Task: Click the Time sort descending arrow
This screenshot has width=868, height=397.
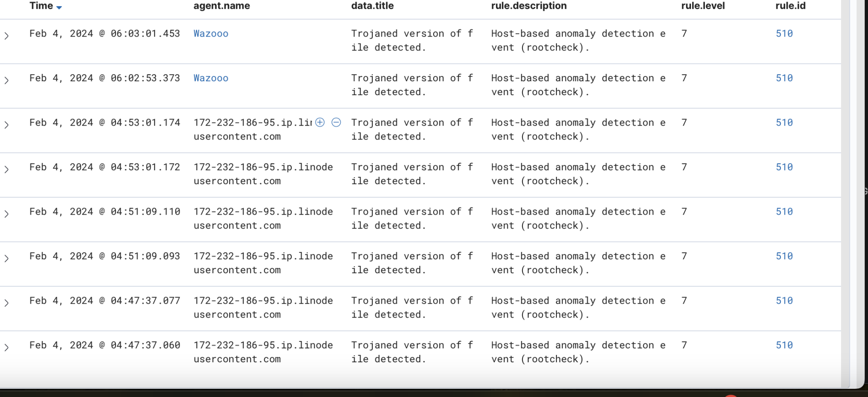Action: pos(59,7)
